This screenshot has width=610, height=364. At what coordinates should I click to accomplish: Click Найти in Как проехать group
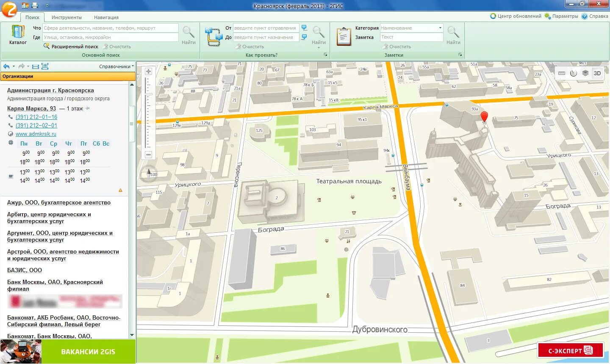(x=319, y=35)
